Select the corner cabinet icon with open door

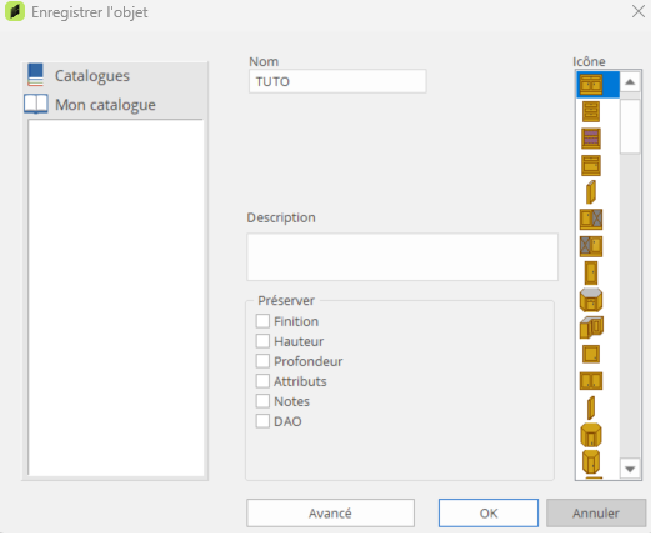pyautogui.click(x=591, y=326)
